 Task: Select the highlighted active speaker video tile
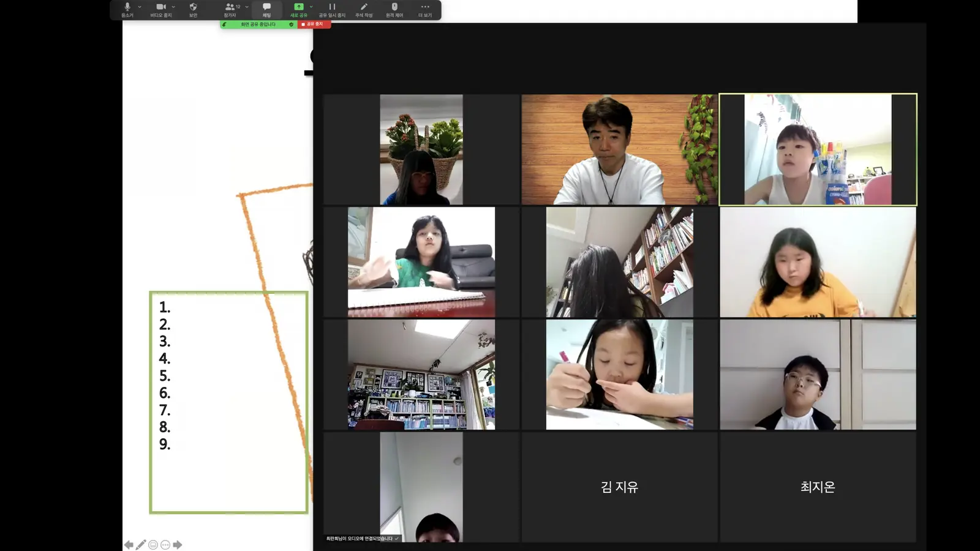tap(818, 149)
